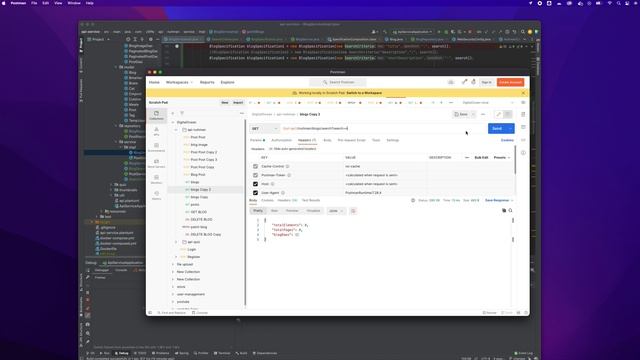Open the Send button arrow dropdown

coord(511,129)
